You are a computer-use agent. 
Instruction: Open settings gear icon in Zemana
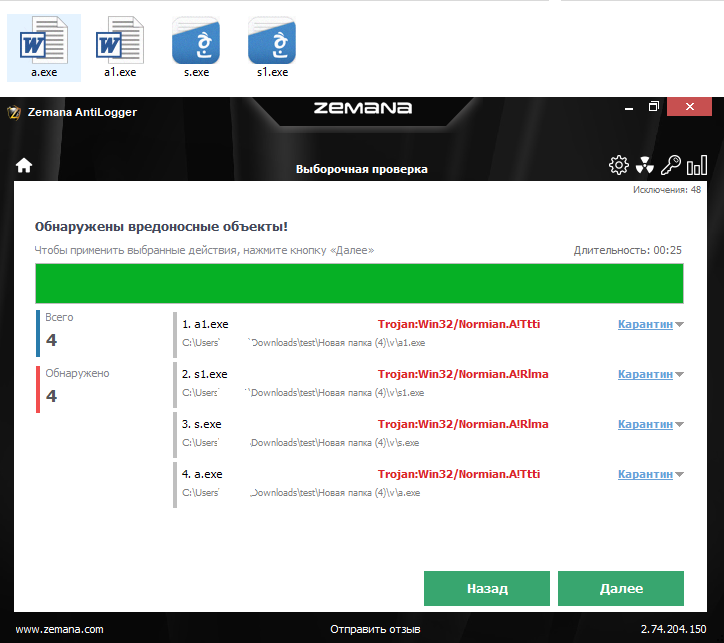[x=619, y=165]
